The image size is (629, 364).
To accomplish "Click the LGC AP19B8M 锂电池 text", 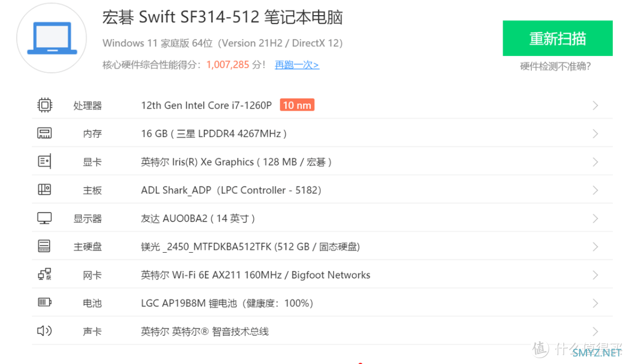I will tap(227, 303).
